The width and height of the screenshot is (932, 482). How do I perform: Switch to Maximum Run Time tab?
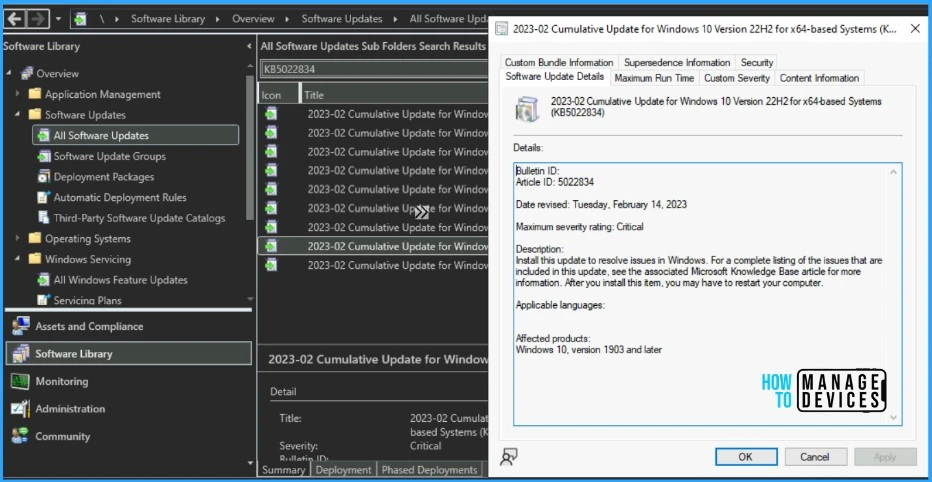(654, 78)
